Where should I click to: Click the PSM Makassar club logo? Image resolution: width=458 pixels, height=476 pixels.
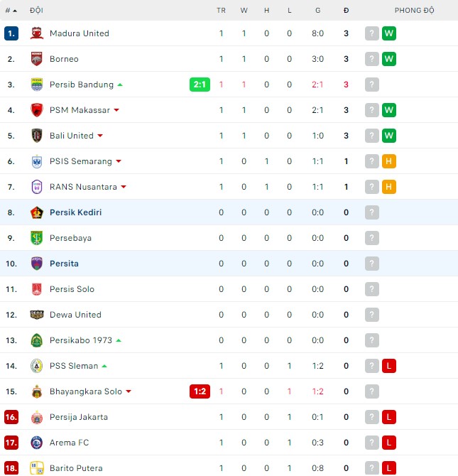coord(37,110)
